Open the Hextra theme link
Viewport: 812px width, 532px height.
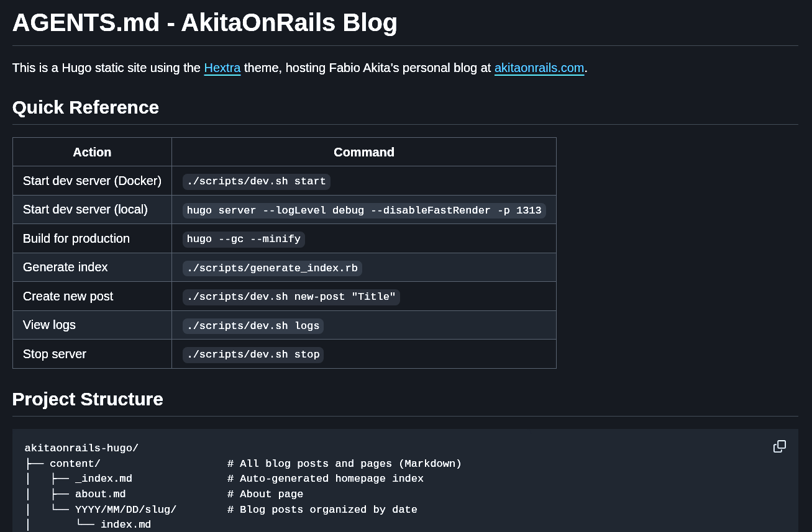coord(222,68)
